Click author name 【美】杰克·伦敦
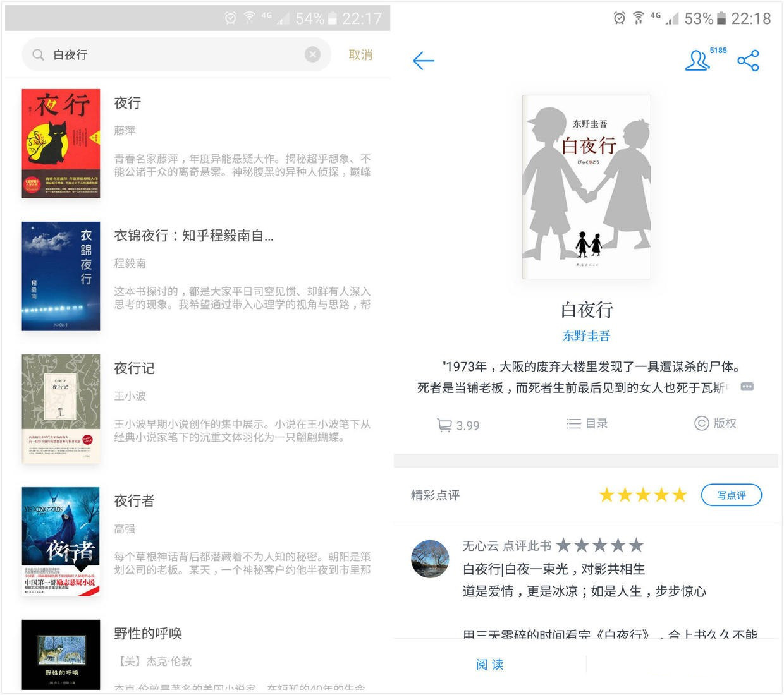Image resolution: width=784 pixels, height=695 pixels. click(x=153, y=662)
